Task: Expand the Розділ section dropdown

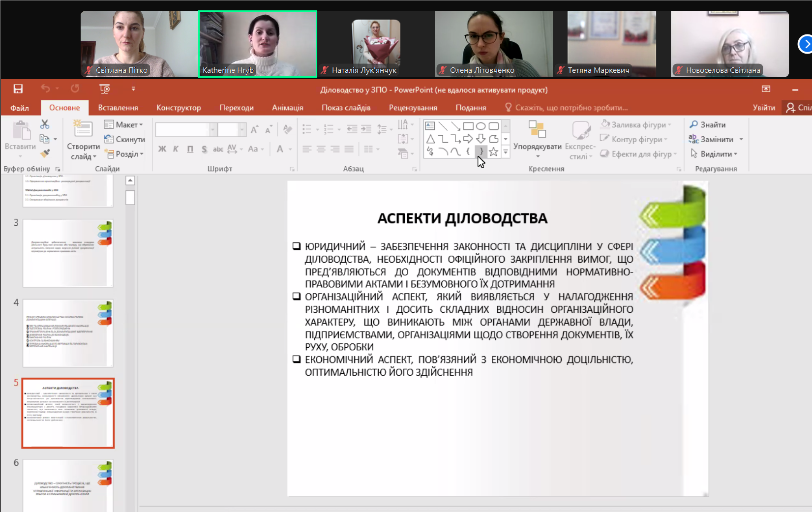Action: (124, 154)
